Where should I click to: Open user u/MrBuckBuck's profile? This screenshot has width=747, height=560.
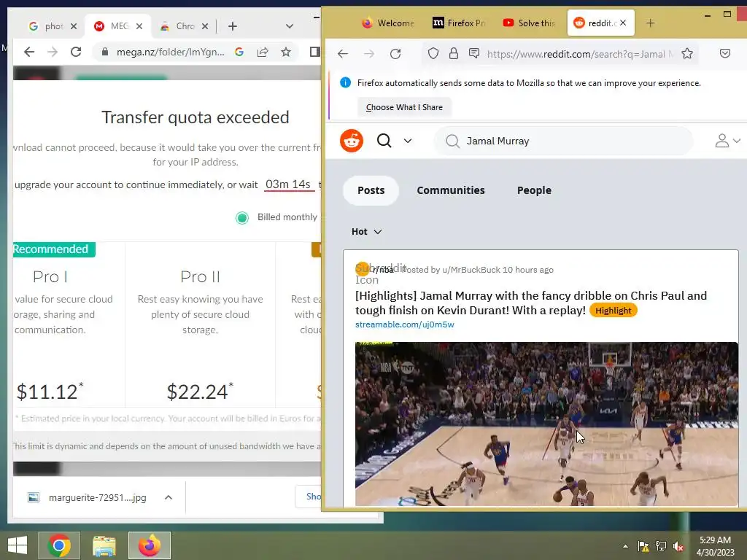(x=471, y=270)
